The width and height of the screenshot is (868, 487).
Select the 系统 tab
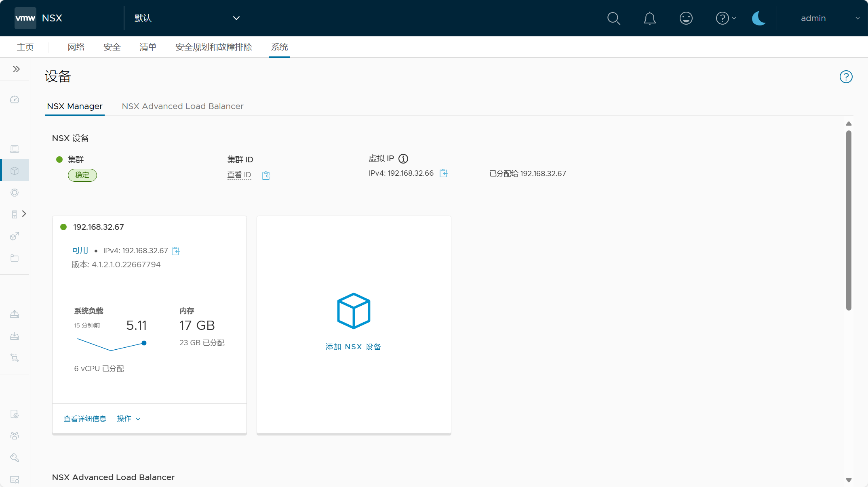[279, 47]
